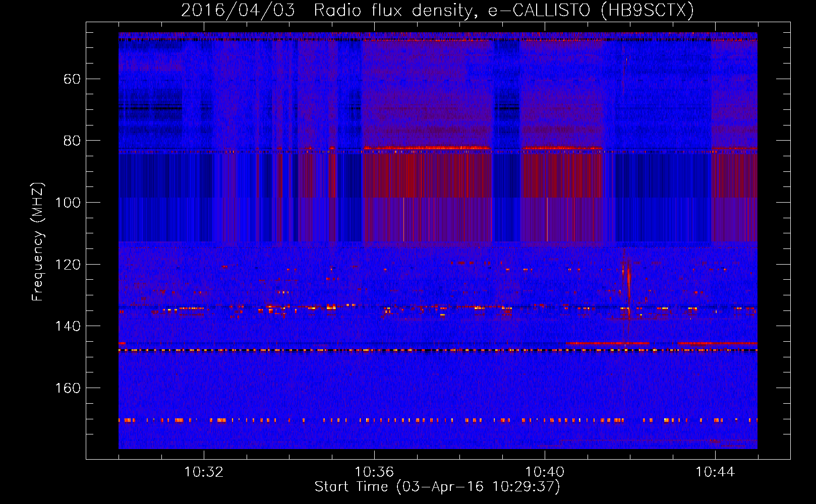The image size is (816, 504).
Task: Click the 10:36 time tick label
Action: pyautogui.click(x=374, y=472)
